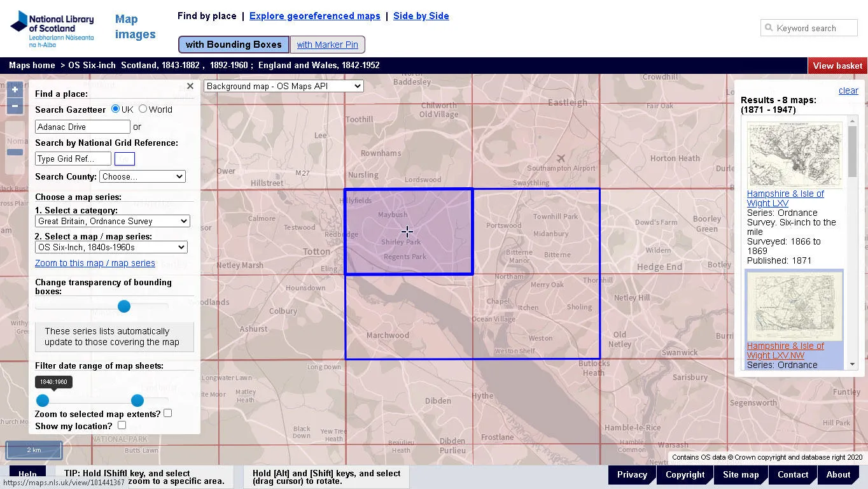Select the UK gazetteer radio button
The image size is (868, 489).
click(x=116, y=109)
